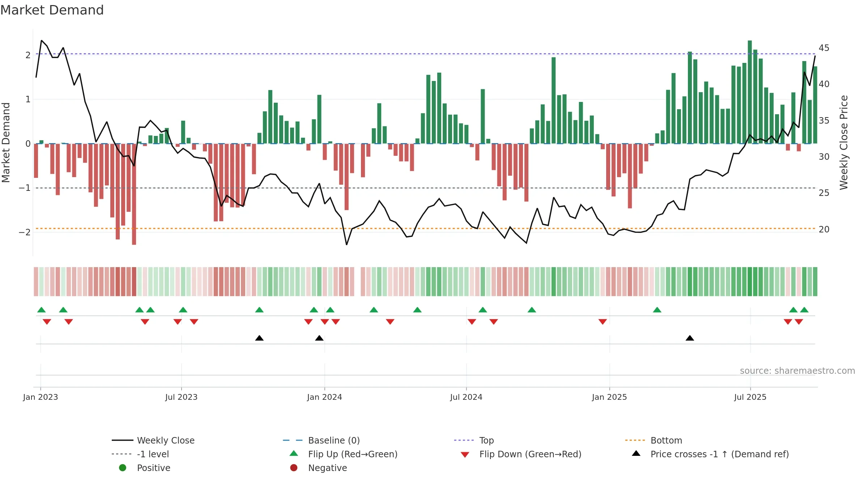This screenshot has height=488, width=868.
Task: Select the Negative legend label
Action: tap(327, 468)
